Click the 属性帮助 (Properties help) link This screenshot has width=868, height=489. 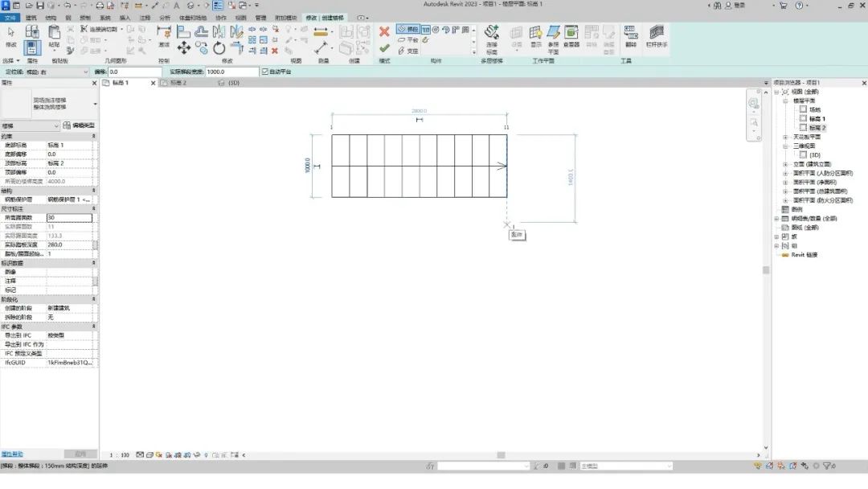click(x=12, y=454)
